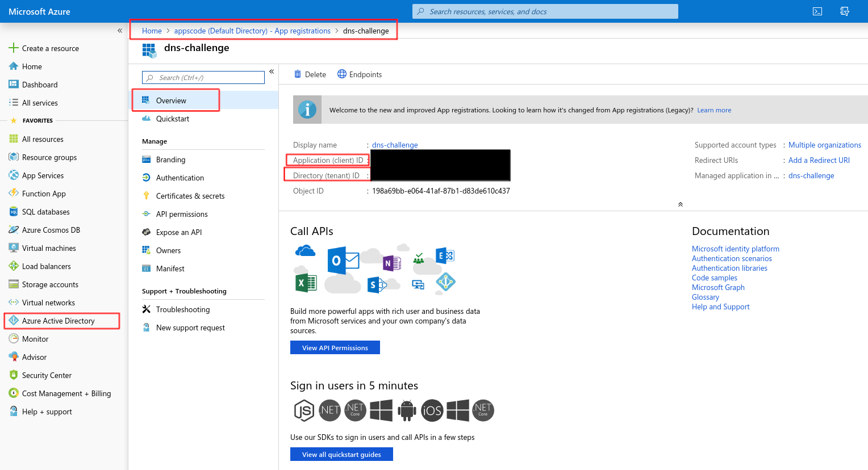Screen dimensions: 868x470
Task: Click the View API Permissions button
Action: coord(335,347)
